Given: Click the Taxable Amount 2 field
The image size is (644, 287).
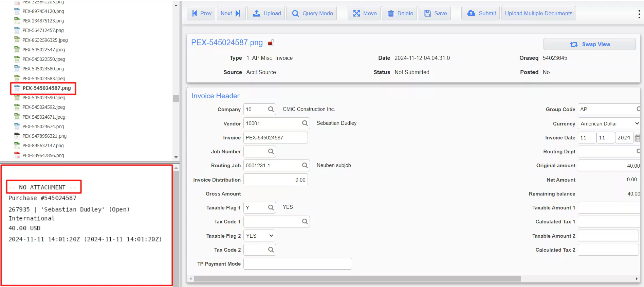Looking at the screenshot, I should (608, 236).
